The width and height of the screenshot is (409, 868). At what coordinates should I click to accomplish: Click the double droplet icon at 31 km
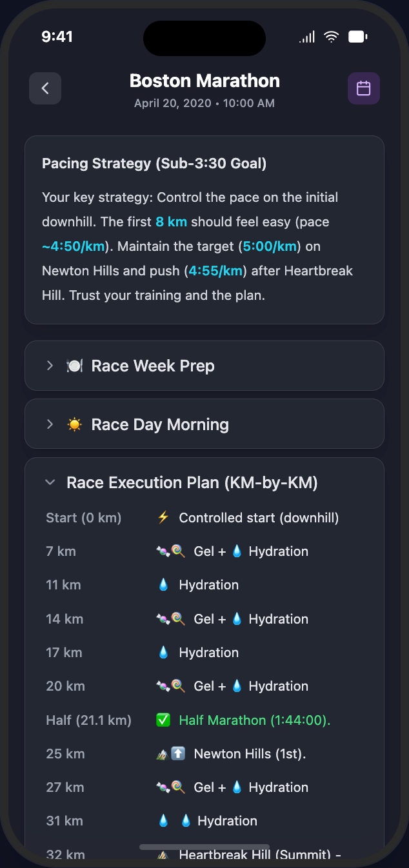pyautogui.click(x=175, y=820)
